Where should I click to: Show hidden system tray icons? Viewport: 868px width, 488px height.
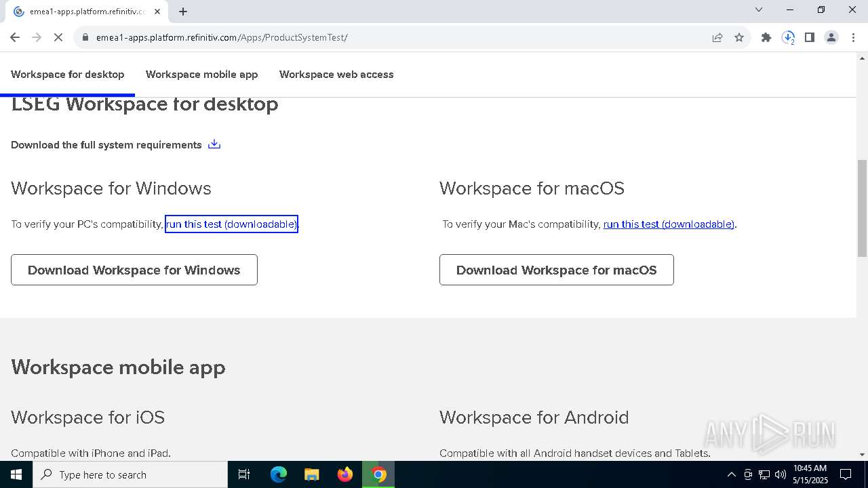coord(731,474)
